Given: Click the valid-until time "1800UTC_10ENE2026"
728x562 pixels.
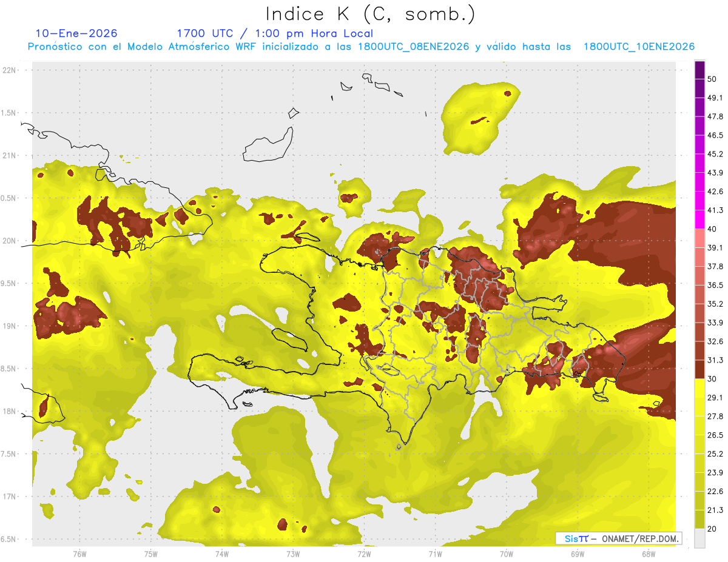Looking at the screenshot, I should (x=639, y=46).
